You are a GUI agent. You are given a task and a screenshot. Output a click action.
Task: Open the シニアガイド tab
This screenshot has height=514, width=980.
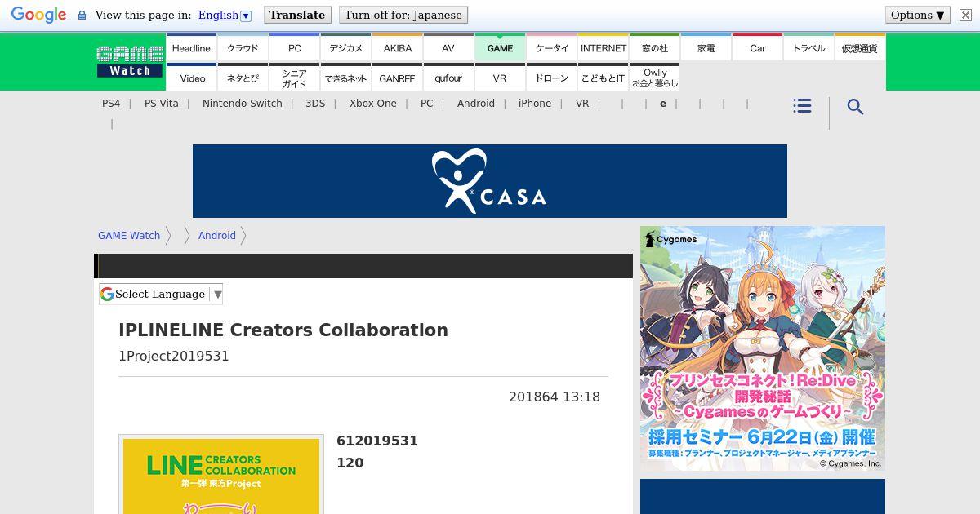click(294, 78)
